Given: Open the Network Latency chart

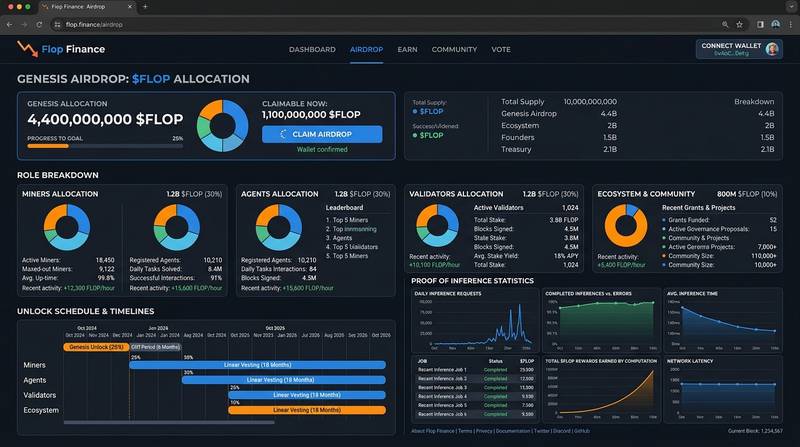Looking at the screenshot, I should pyautogui.click(x=723, y=389).
